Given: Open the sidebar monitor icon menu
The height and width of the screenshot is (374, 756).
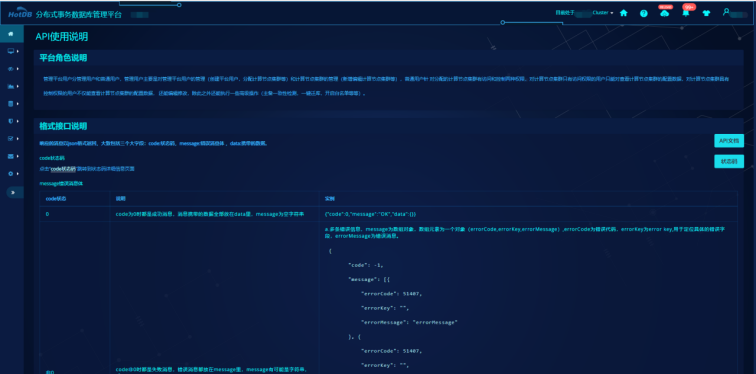Looking at the screenshot, I should (11, 51).
